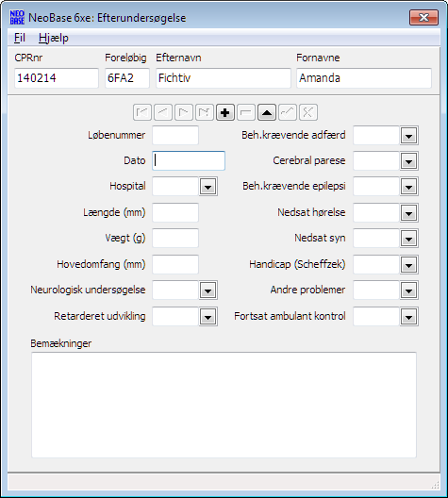The image size is (448, 498).
Task: Click the window resize grip
Action: [436, 485]
